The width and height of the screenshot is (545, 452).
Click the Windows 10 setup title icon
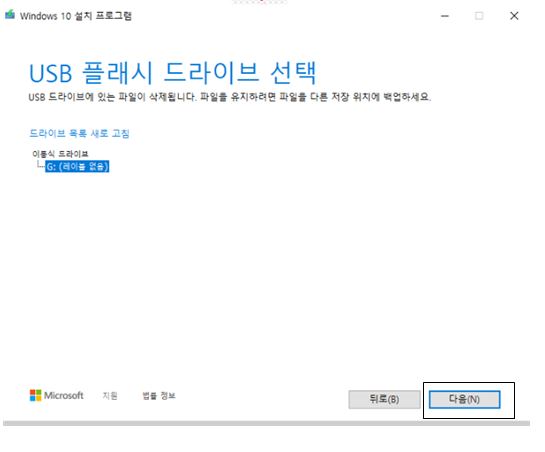(10, 15)
